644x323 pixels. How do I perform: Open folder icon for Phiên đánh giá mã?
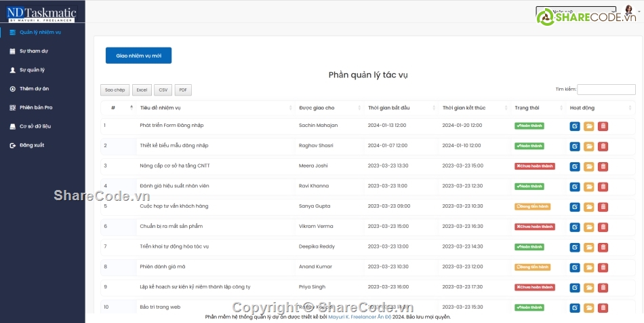coord(589,267)
